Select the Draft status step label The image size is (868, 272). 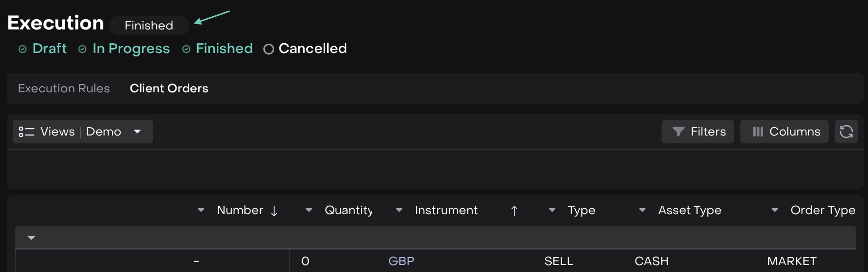(x=50, y=49)
